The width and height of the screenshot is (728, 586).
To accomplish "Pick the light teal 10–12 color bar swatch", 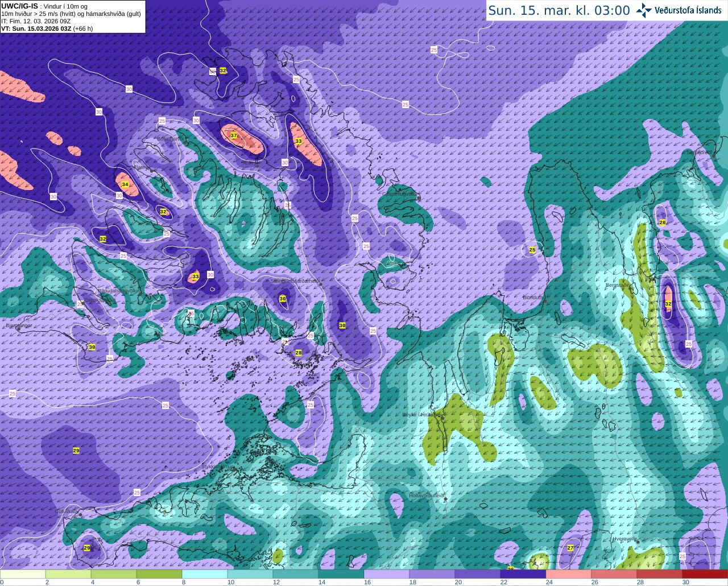I will pos(250,574).
